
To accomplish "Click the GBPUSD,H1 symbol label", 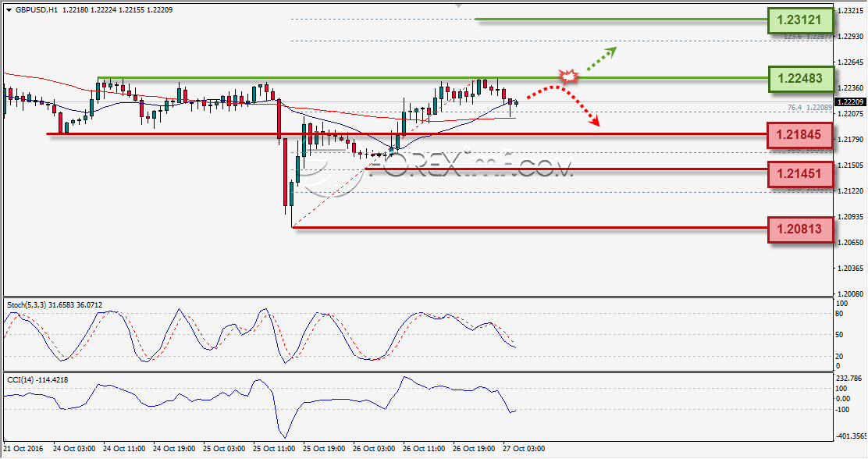I will (x=37, y=10).
